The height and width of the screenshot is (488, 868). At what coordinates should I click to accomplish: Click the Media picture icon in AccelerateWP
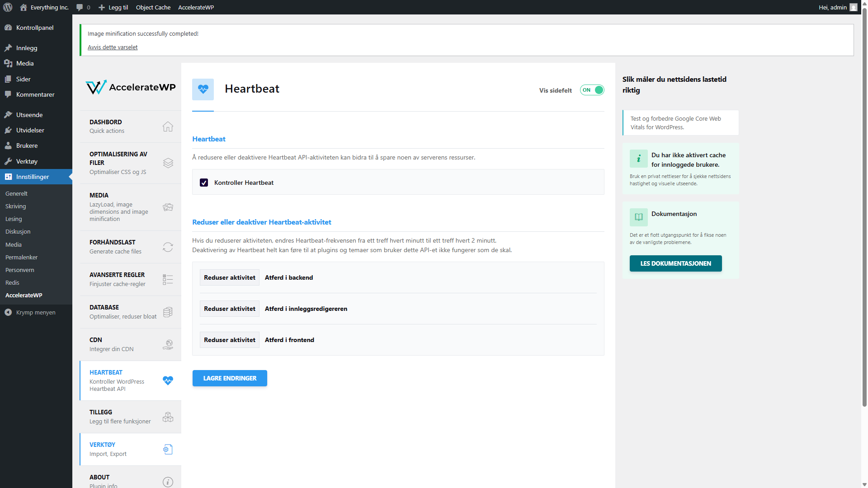[x=168, y=207]
